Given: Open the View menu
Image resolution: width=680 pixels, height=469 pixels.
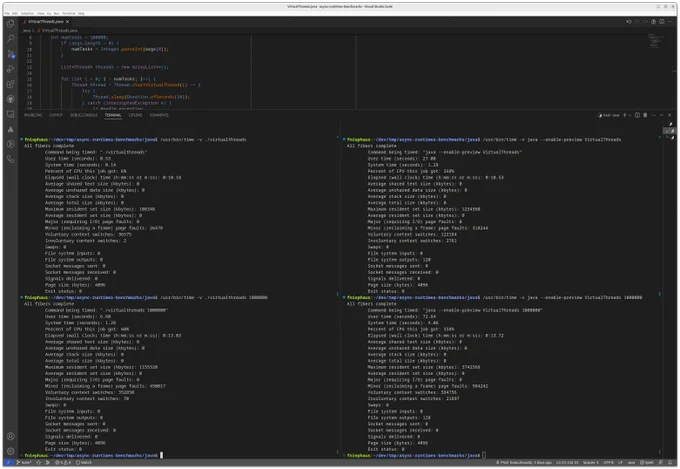Looking at the screenshot, I should click(x=40, y=13).
